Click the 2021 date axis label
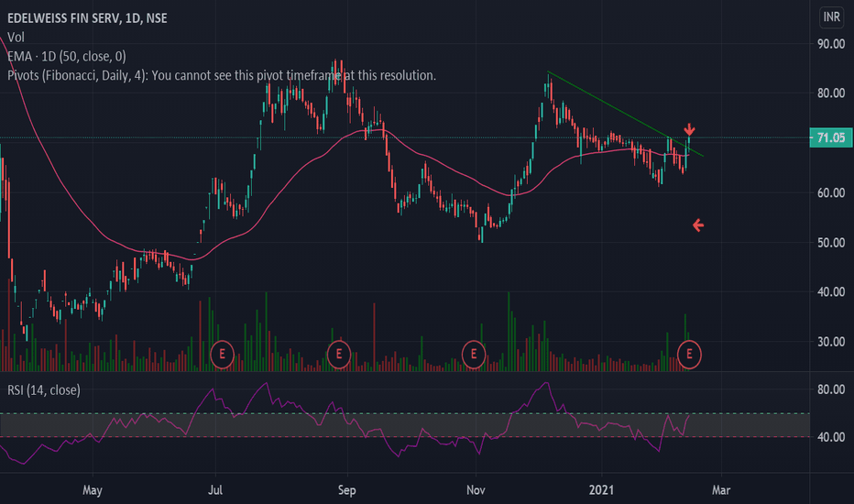Screen dimensions: 854x504 [x=601, y=490]
